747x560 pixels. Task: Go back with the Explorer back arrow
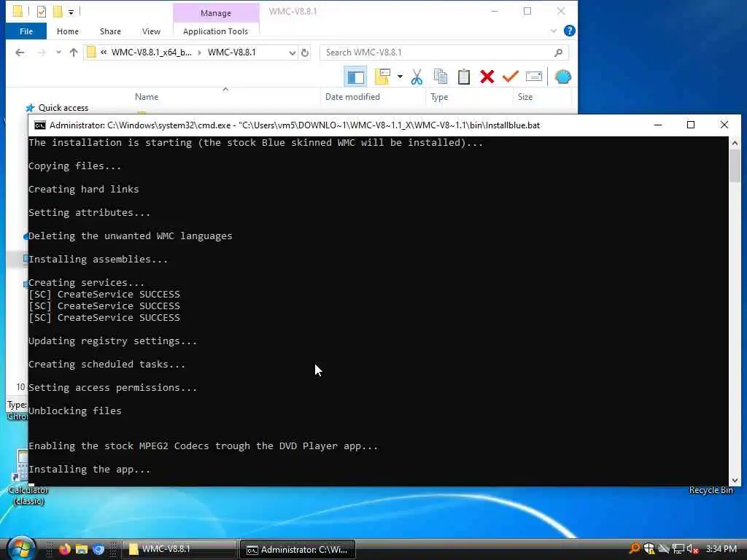(x=20, y=52)
